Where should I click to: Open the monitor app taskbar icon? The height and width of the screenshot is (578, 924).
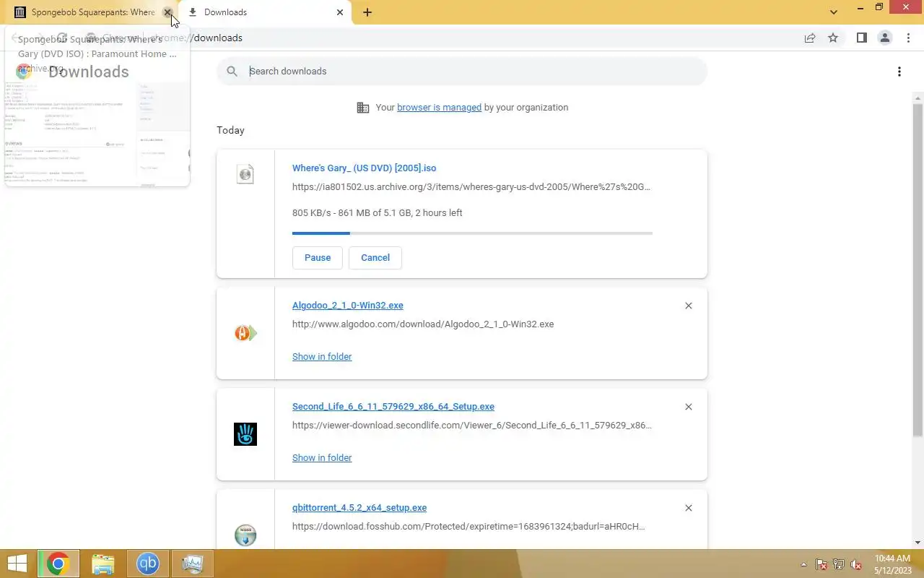(x=192, y=564)
